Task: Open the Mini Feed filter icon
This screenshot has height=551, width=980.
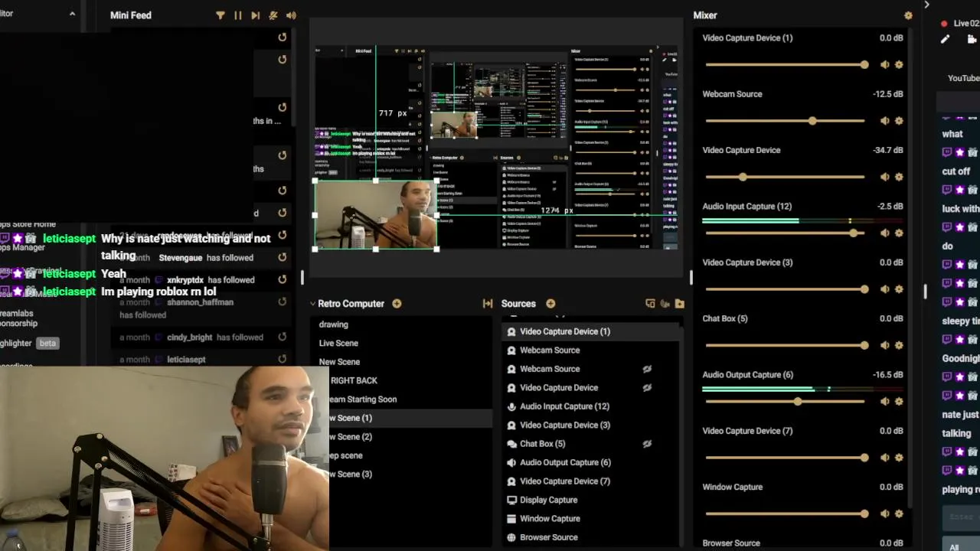Action: [220, 15]
